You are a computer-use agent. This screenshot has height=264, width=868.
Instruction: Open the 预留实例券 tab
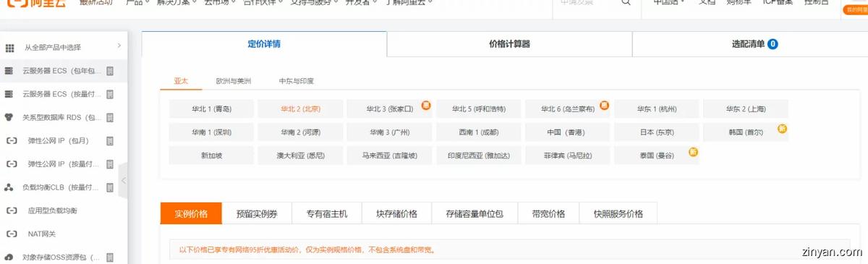[257, 214]
